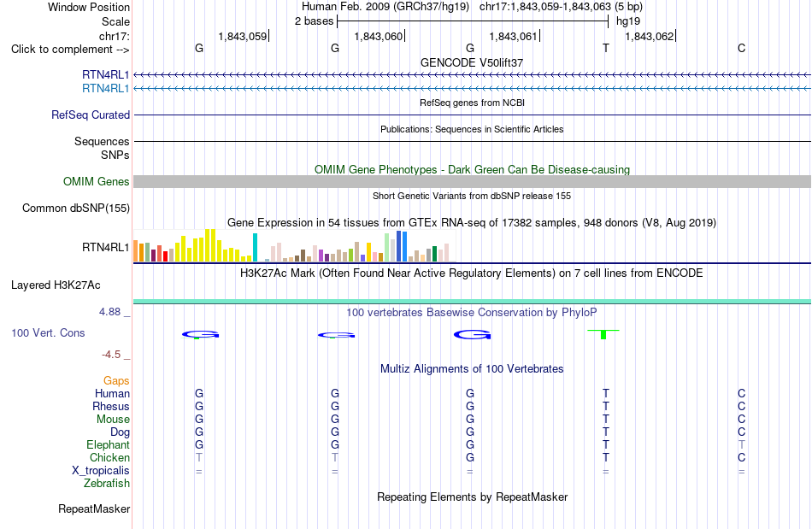Click 'Short Genetic Variants from dbSNP release 155'
Image resolution: width=812 pixels, height=529 pixels.
472,196
